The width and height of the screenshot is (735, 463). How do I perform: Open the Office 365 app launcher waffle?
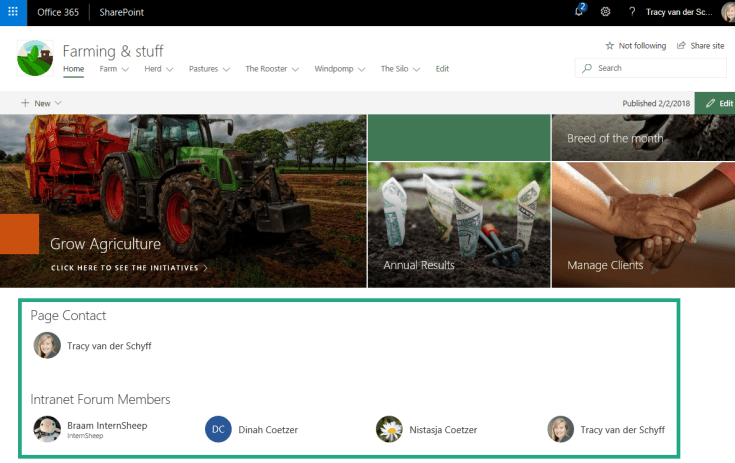13,12
